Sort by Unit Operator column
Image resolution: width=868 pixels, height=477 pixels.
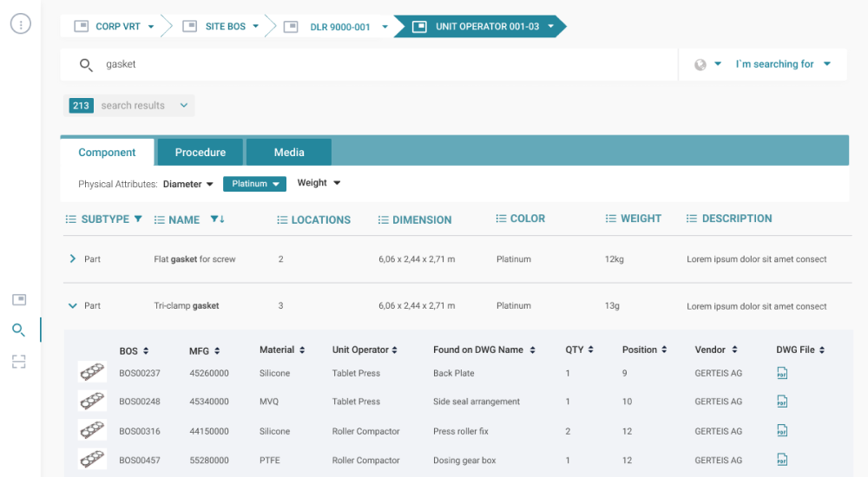(395, 350)
